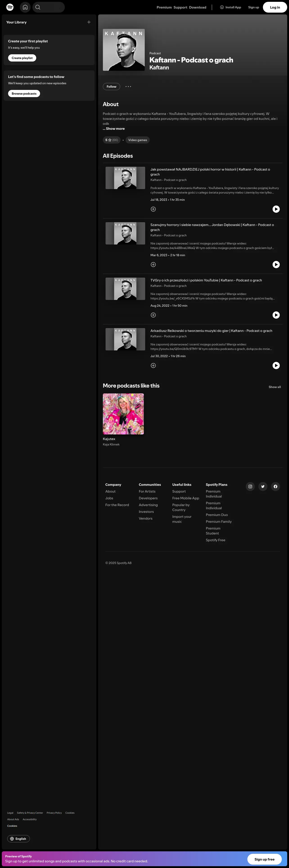Open the Import your music footer link
This screenshot has width=289, height=868.
pos(182,519)
